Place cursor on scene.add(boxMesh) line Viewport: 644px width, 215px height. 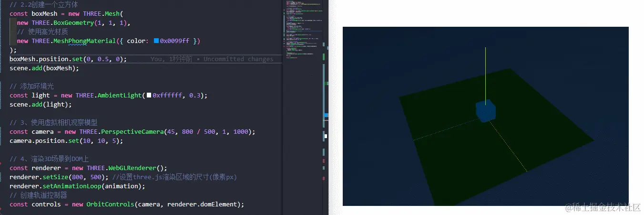click(44, 68)
